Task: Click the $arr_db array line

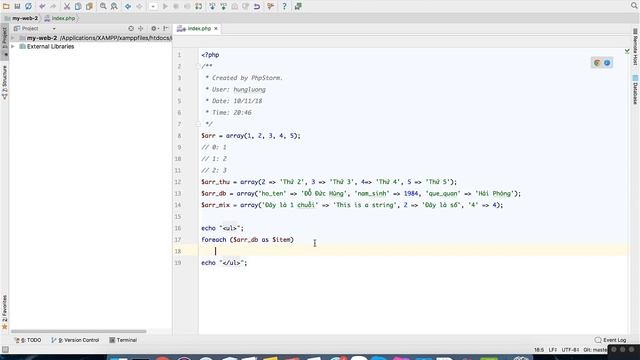Action: 361,193
